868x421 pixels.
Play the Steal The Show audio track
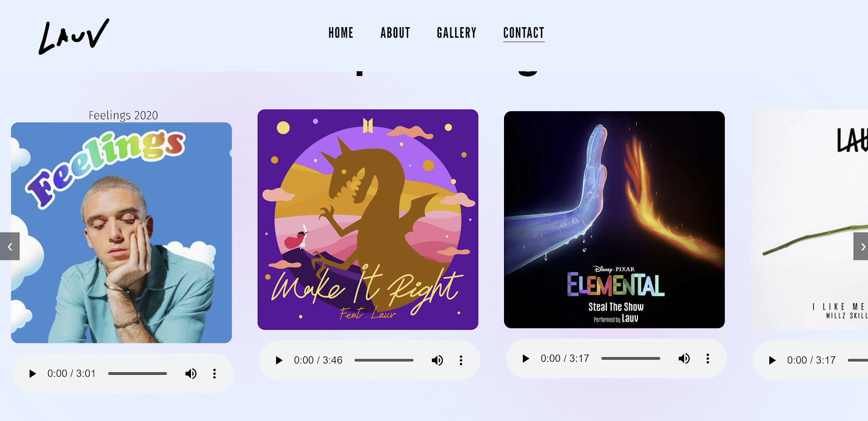pos(526,359)
